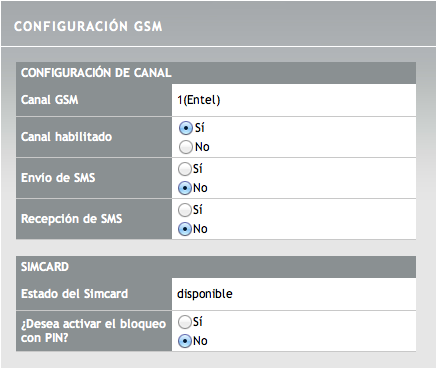
Task: Activate PIN lock by selecting Sí
Action: (x=184, y=322)
